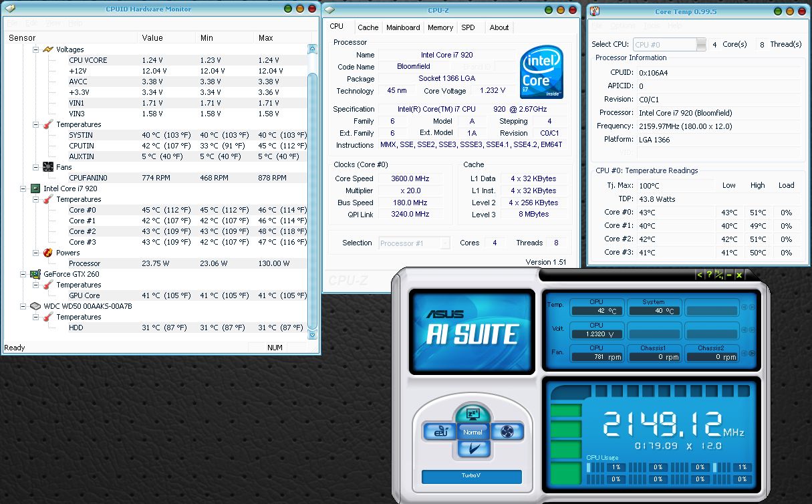812x504 pixels.
Task: Click the lightning bolt Voltages icon in Hardware Monitor
Action: coord(48,49)
